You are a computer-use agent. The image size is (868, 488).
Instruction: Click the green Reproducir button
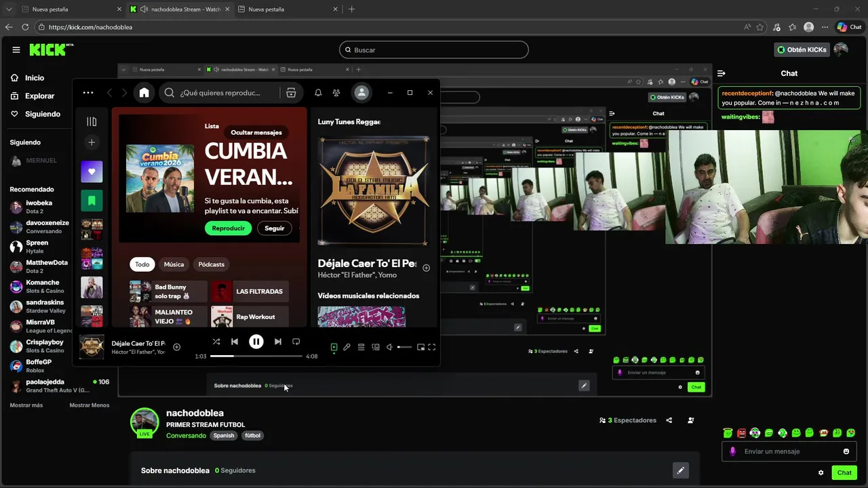tap(228, 228)
